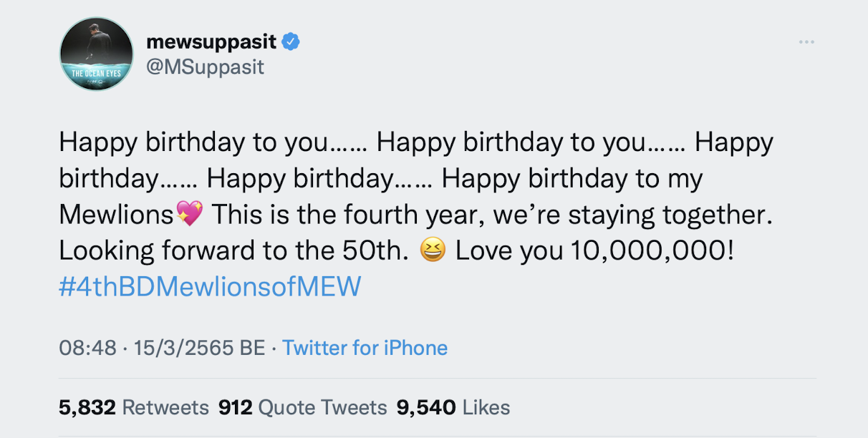
Task: Click the blue verified badge
Action: (x=290, y=42)
